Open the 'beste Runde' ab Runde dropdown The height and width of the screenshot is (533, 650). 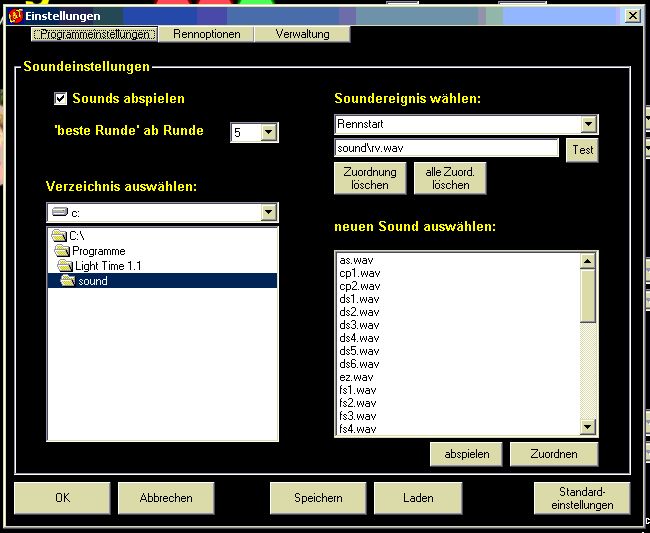pyautogui.click(x=268, y=133)
